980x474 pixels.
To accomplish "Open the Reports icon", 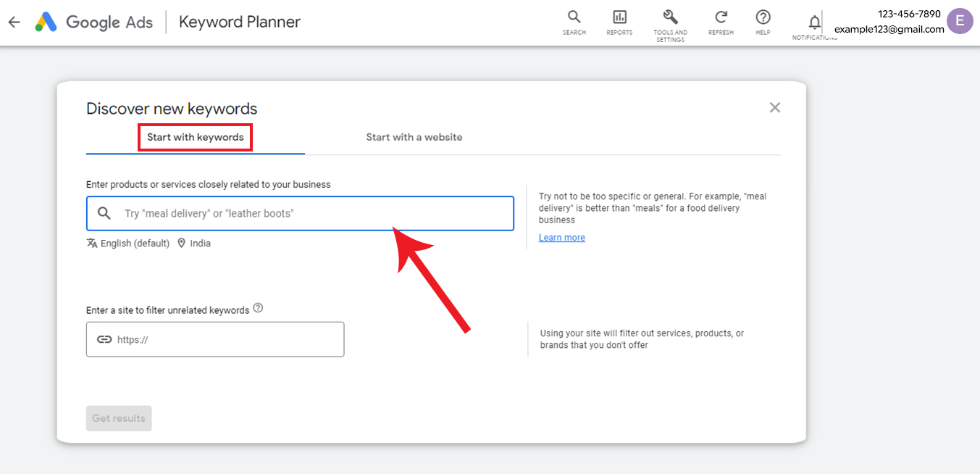I will (x=619, y=22).
